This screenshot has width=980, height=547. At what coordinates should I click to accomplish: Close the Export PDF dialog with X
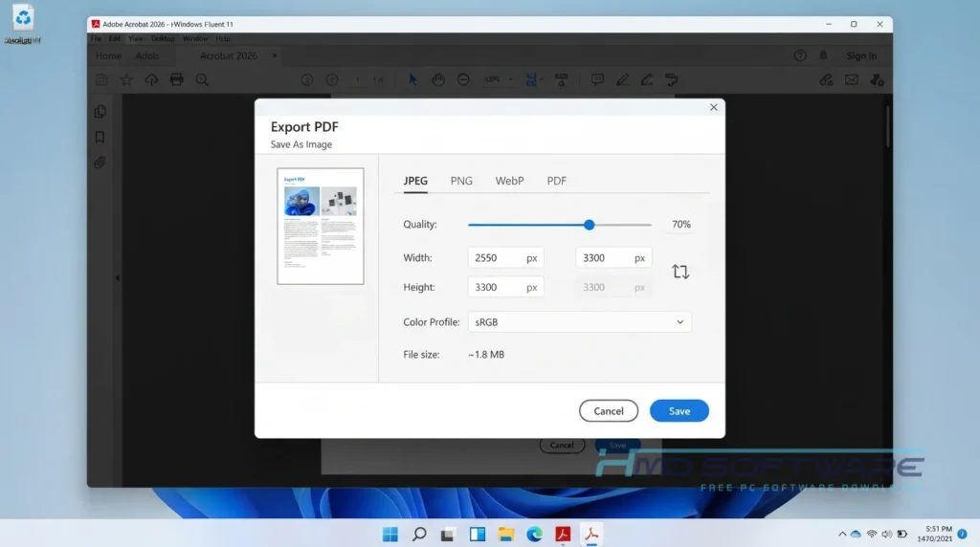[713, 107]
